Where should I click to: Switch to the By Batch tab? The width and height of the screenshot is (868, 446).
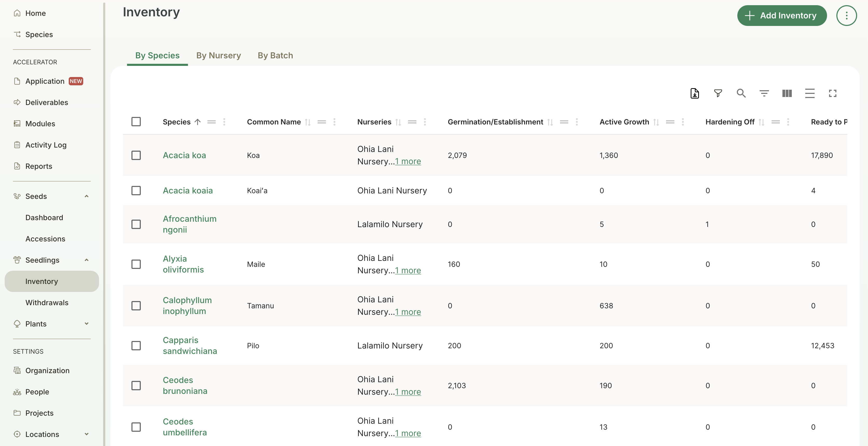275,55
